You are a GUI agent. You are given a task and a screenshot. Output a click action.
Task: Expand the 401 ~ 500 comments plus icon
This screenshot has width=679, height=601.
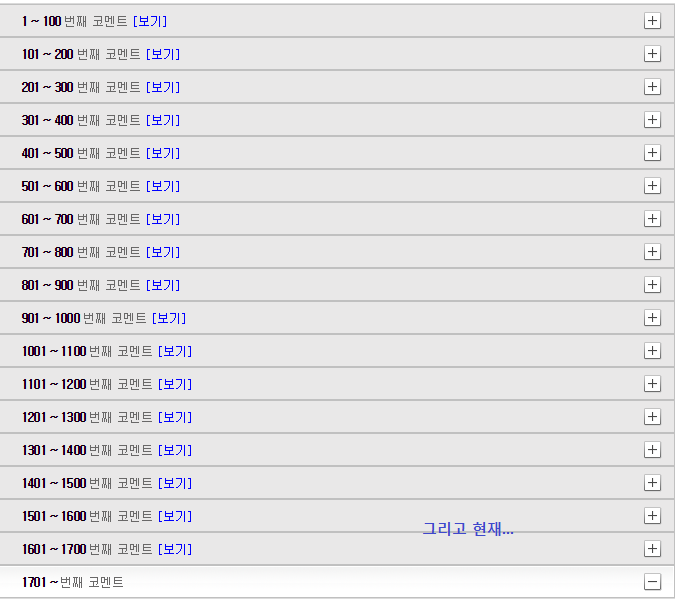(x=652, y=152)
